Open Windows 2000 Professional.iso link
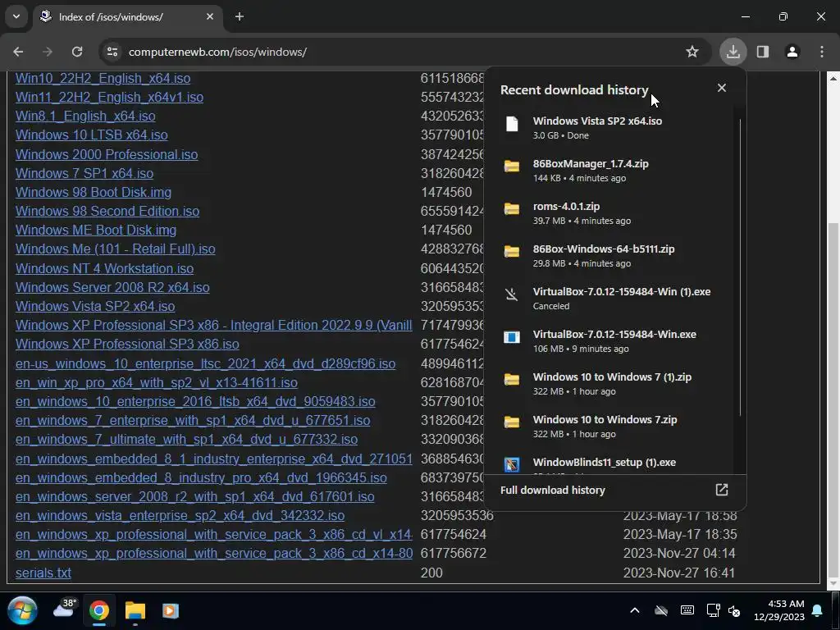Viewport: 840px width, 630px height. pyautogui.click(x=107, y=154)
